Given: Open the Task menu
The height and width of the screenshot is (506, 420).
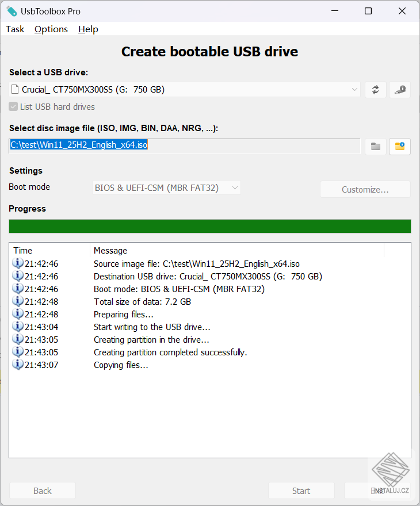Looking at the screenshot, I should click(x=15, y=29).
